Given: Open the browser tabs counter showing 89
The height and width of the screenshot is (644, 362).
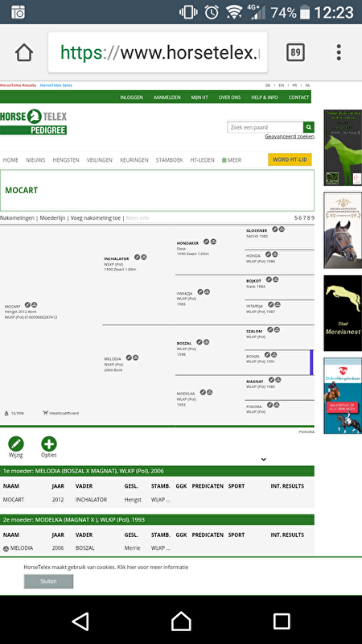Looking at the screenshot, I should (x=295, y=52).
